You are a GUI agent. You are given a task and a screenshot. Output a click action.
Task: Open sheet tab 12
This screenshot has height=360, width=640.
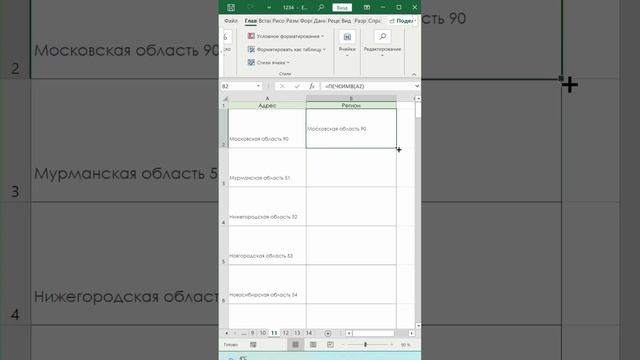pyautogui.click(x=286, y=333)
